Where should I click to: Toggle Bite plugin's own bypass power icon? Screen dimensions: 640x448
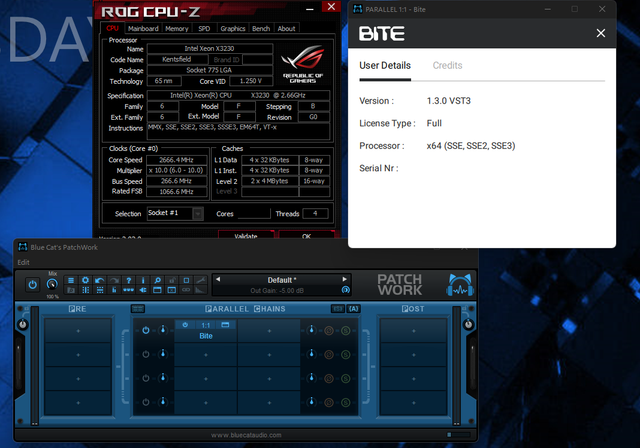pos(185,325)
